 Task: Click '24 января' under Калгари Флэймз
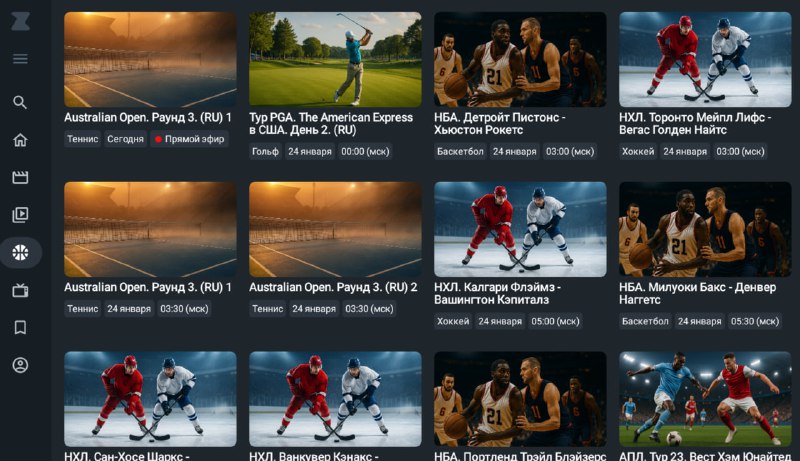(500, 321)
